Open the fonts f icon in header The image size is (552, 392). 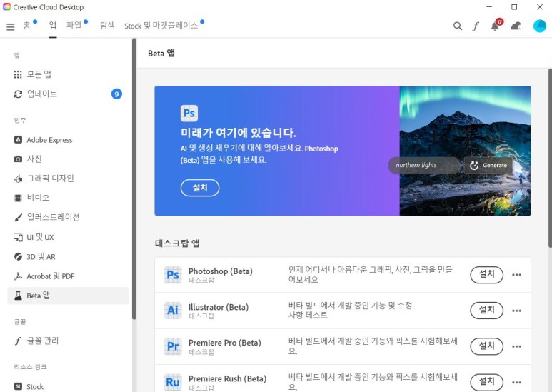[x=476, y=26]
